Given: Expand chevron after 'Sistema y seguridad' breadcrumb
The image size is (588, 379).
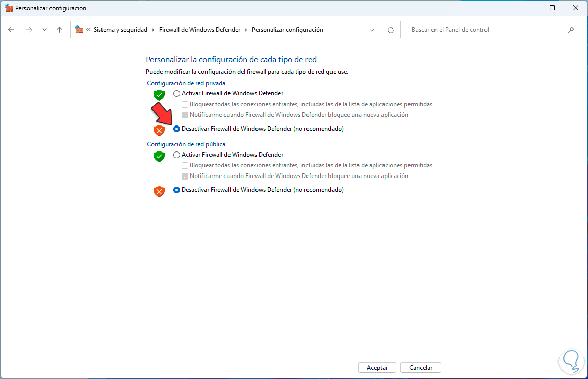Looking at the screenshot, I should 153,30.
